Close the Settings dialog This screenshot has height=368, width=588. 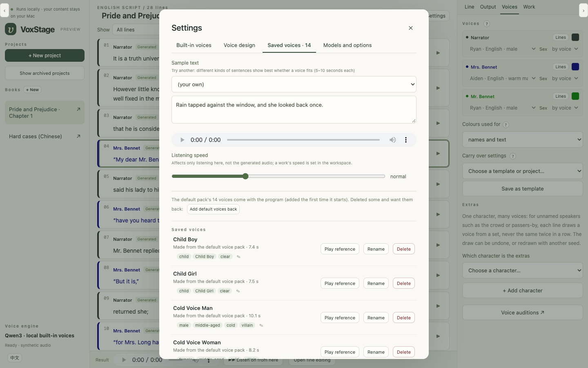coord(411,28)
